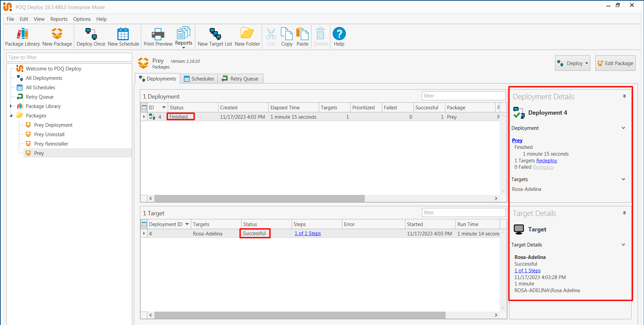
Task: Sort targets by Deployment ID arrow
Action: pyautogui.click(x=187, y=224)
